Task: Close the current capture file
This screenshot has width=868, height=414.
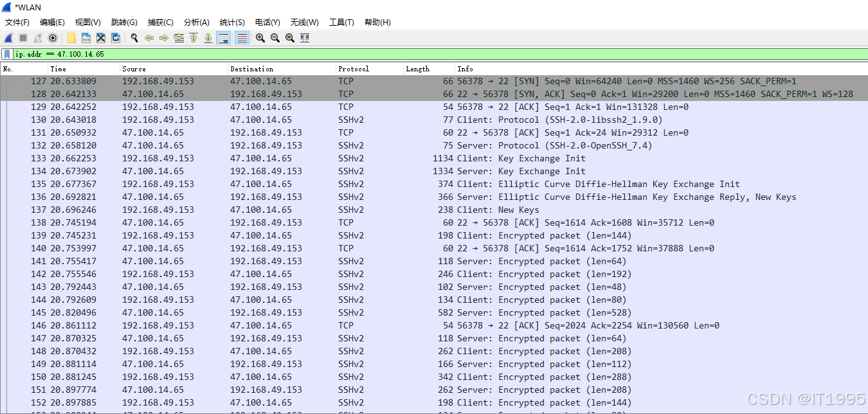Action: pyautogui.click(x=100, y=38)
